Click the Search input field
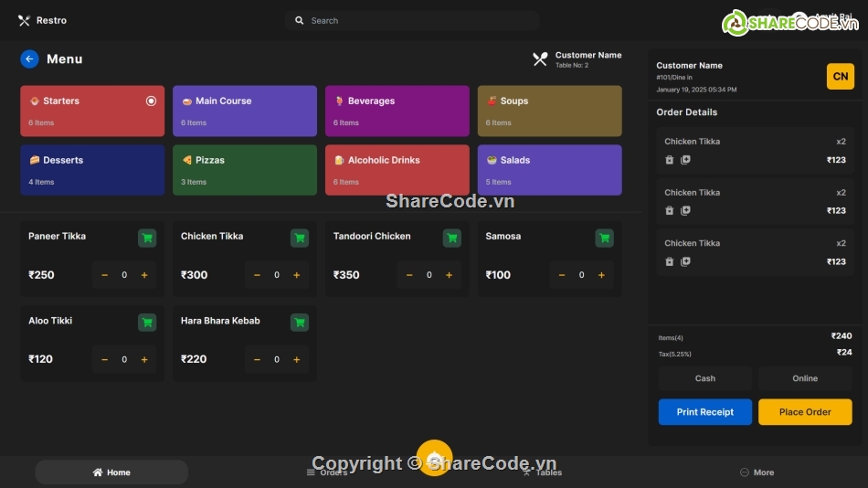868x488 pixels. point(411,20)
